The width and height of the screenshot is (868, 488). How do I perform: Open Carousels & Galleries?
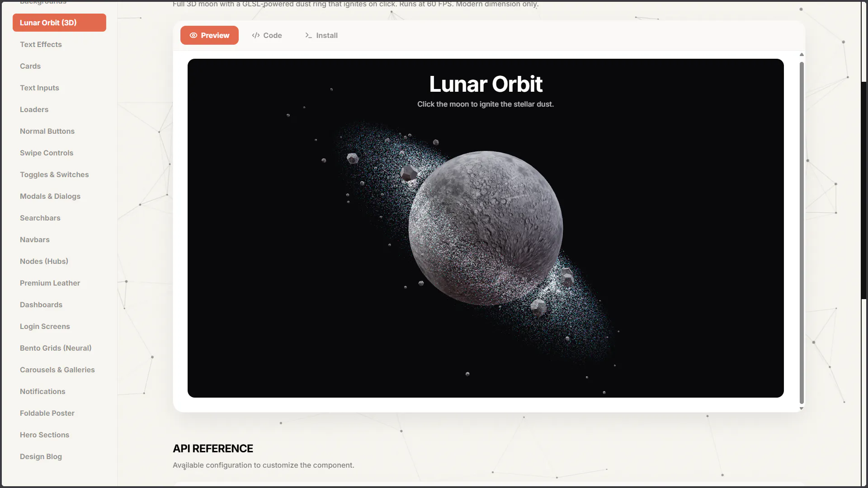[59, 370]
